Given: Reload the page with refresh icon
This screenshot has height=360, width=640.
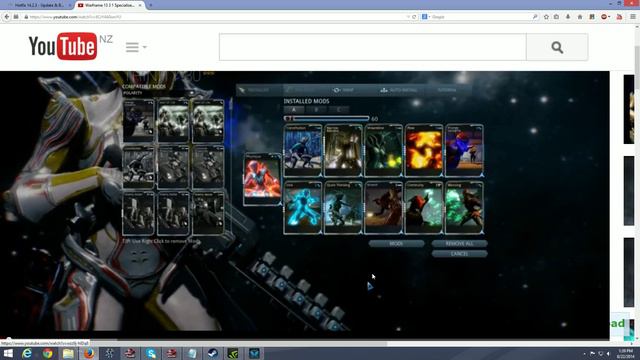Looking at the screenshot, I should click(x=414, y=17).
